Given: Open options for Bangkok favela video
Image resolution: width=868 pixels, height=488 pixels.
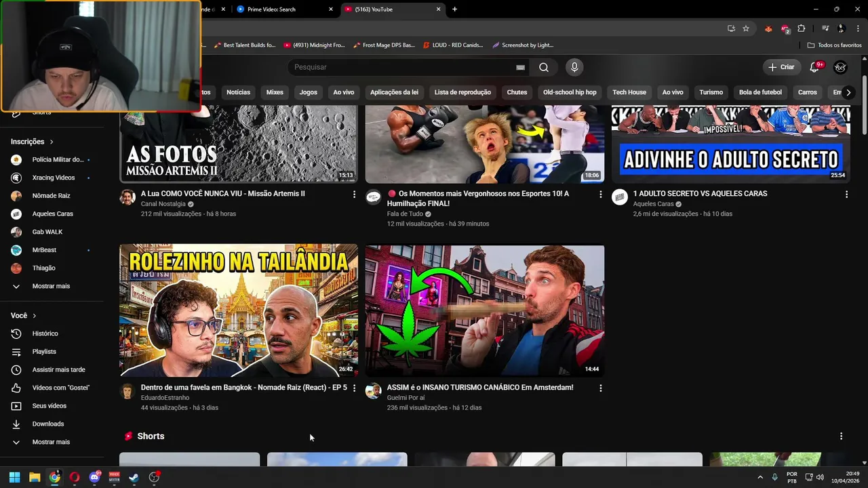Looking at the screenshot, I should [354, 388].
